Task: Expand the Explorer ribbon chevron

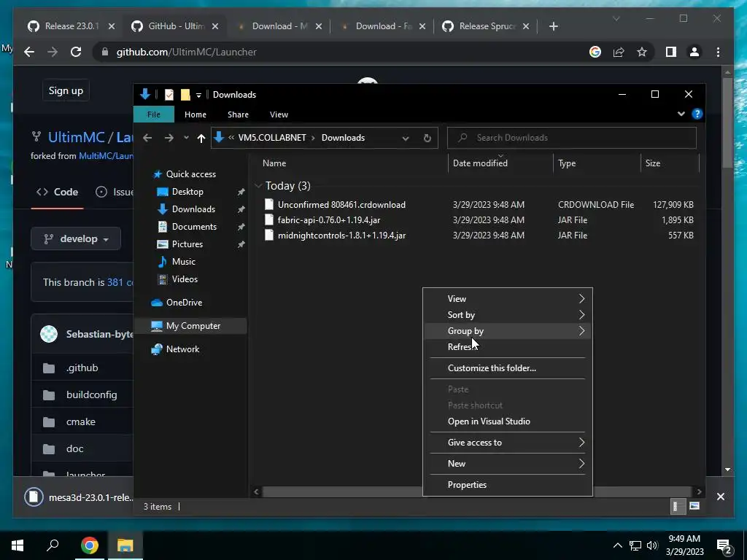Action: [x=681, y=114]
